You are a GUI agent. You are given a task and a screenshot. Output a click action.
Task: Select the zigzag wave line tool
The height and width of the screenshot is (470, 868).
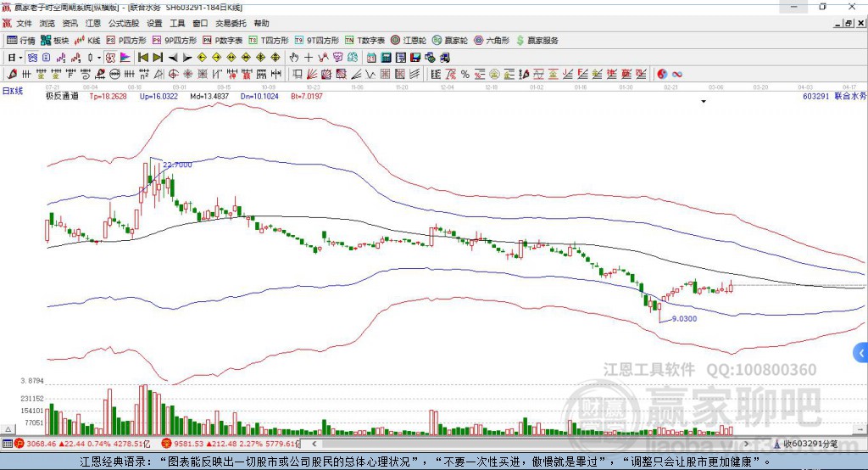[x=370, y=74]
